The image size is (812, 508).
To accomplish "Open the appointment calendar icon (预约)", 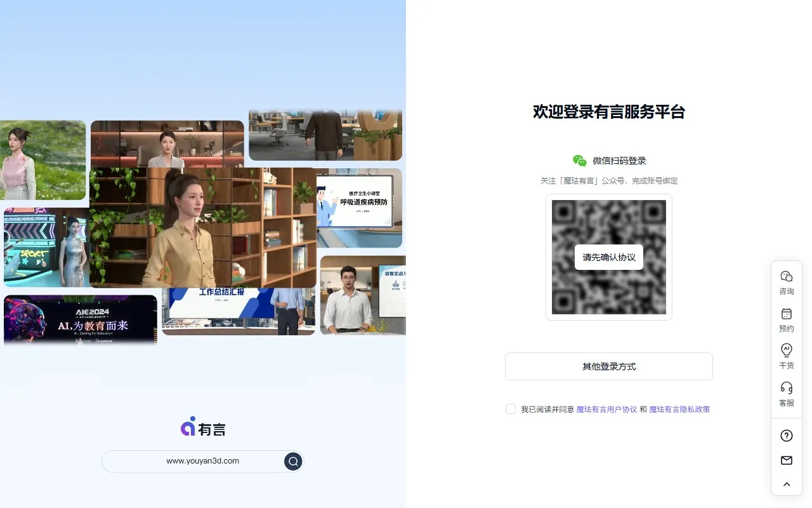I will tap(786, 314).
